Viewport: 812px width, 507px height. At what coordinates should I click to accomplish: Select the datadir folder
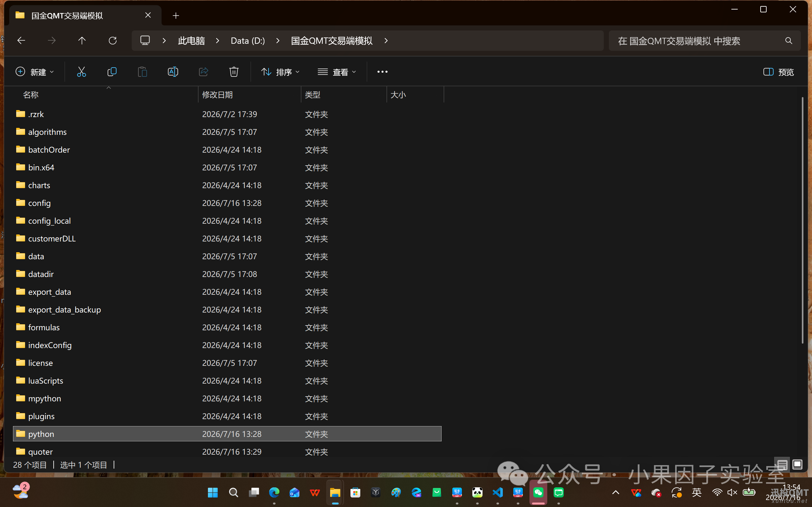(x=227, y=274)
